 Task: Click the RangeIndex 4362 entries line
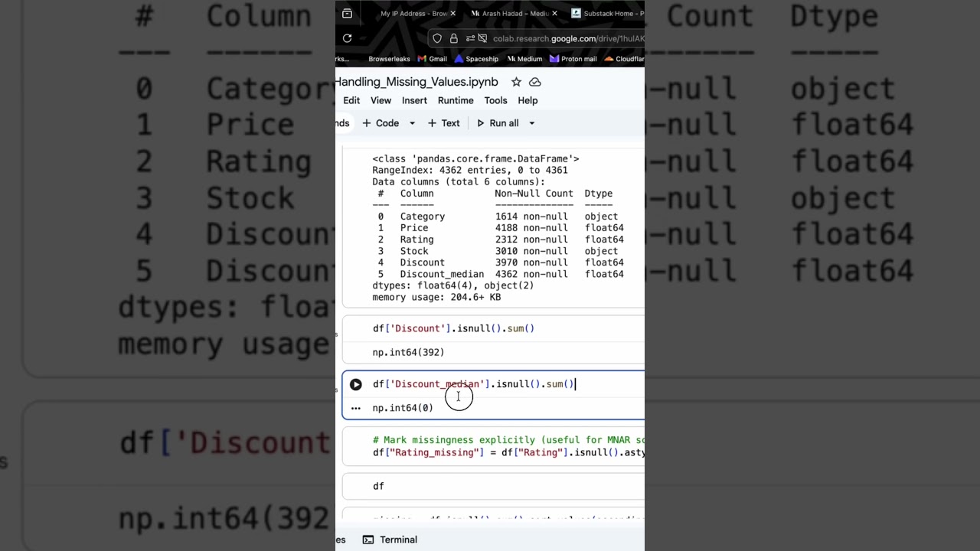pos(470,170)
